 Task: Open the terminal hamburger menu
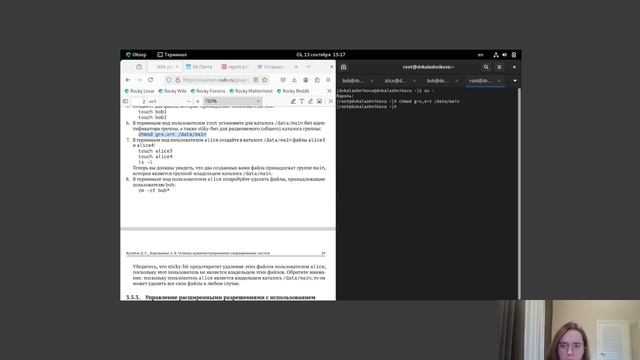pos(499,67)
